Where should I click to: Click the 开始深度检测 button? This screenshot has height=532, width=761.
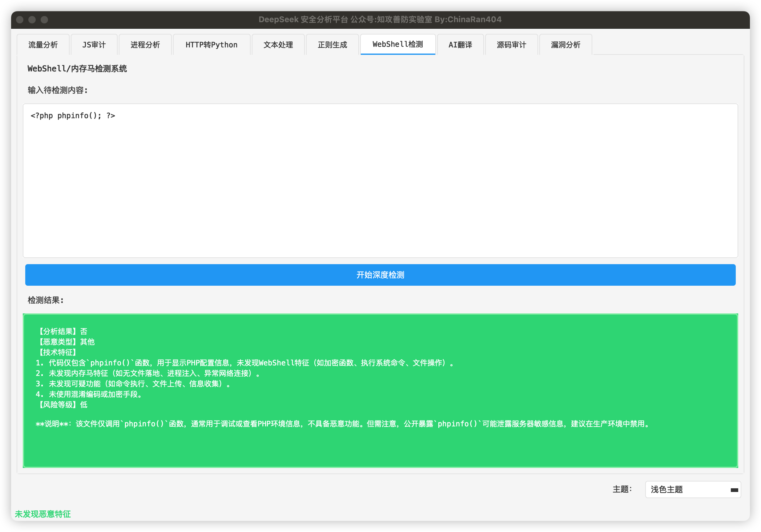(380, 275)
